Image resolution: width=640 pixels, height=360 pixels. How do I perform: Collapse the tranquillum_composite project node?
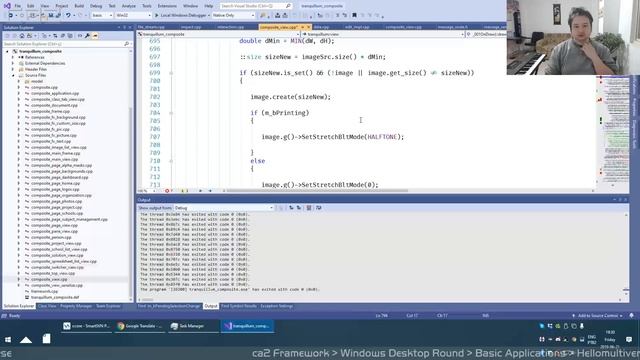click(x=7, y=51)
